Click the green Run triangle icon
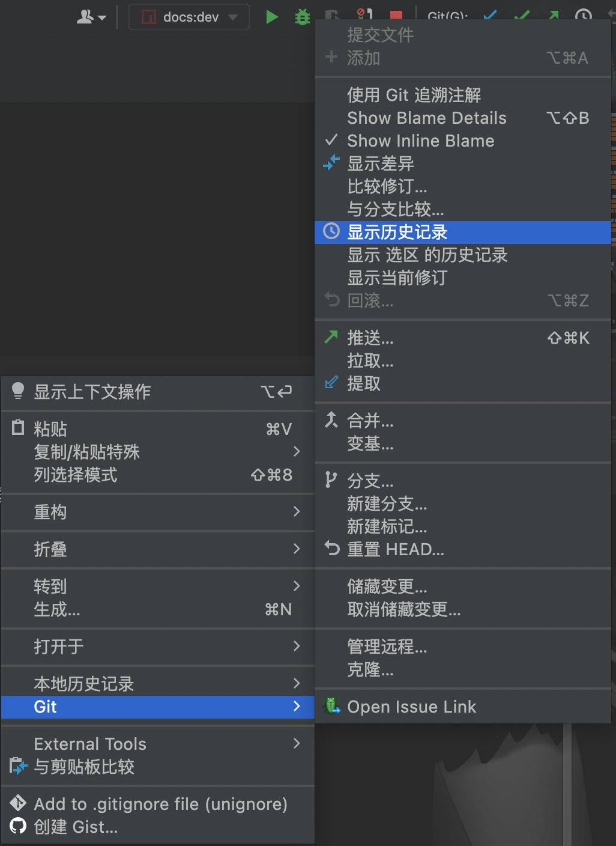This screenshot has height=846, width=616. [x=272, y=17]
